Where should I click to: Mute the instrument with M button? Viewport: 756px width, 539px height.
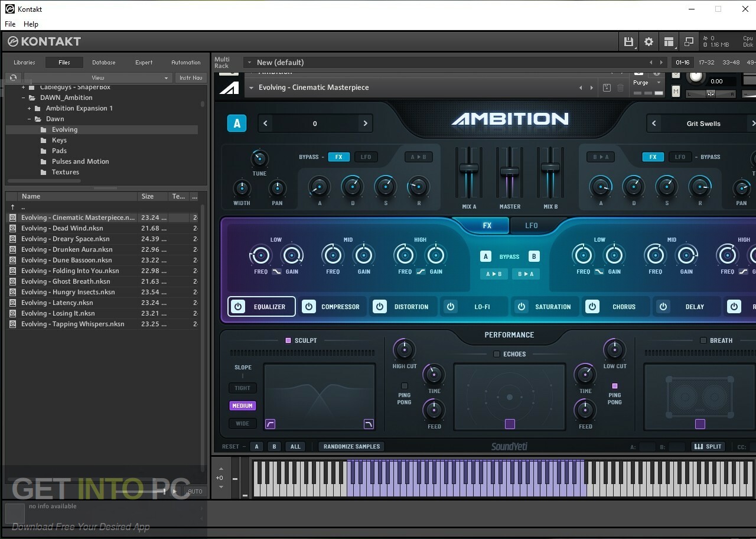(x=676, y=91)
